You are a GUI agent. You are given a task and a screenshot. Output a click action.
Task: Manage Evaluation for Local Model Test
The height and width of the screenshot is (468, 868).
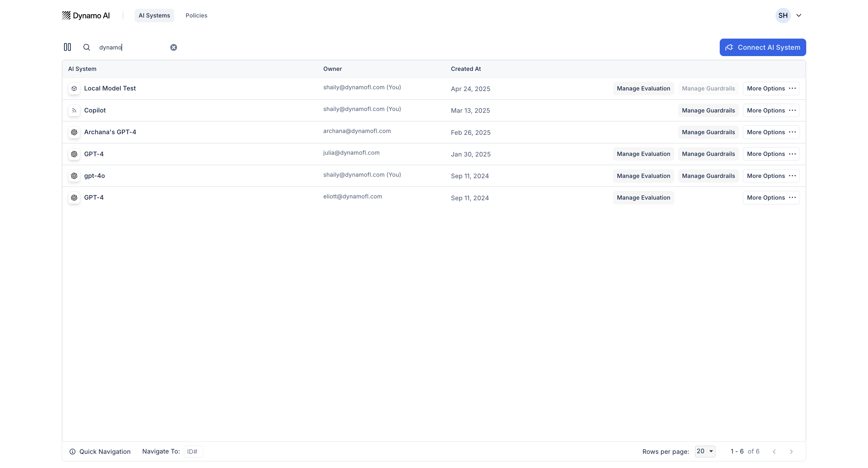click(x=643, y=88)
